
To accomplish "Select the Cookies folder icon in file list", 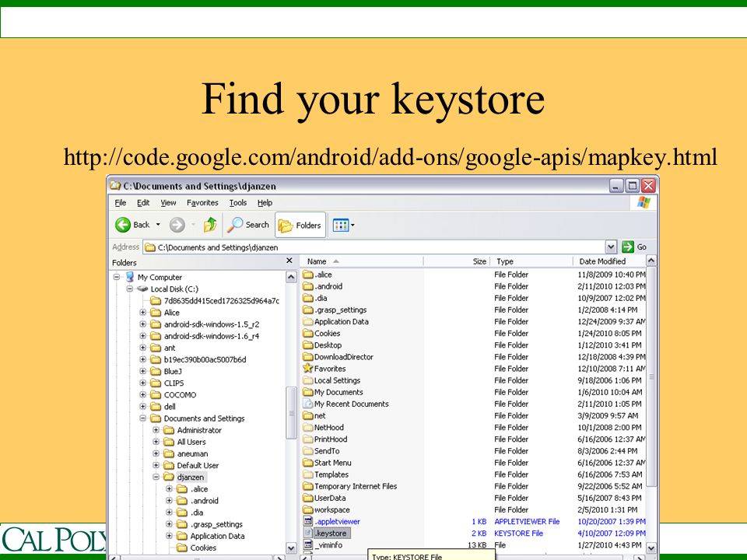I will click(308, 334).
